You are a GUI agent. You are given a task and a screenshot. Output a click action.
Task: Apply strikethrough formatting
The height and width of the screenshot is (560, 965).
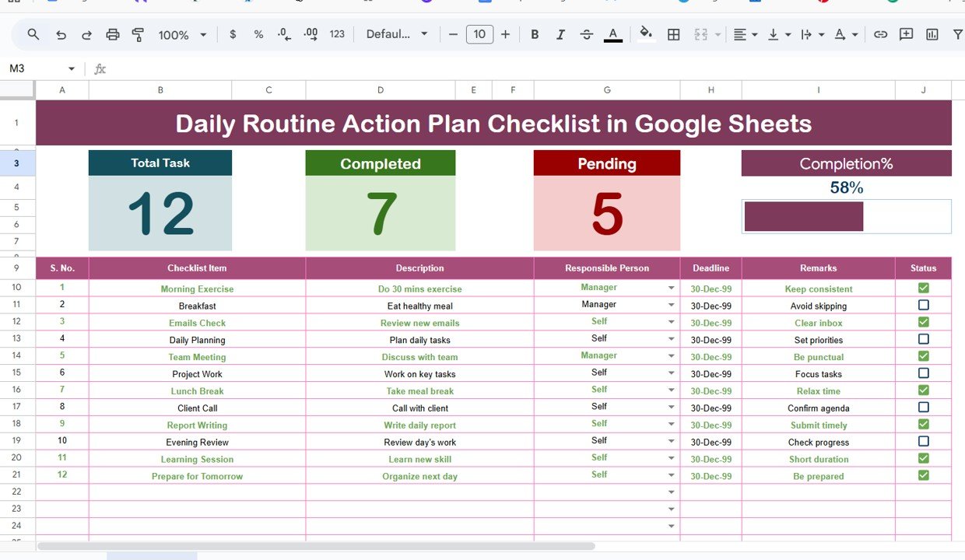click(x=587, y=34)
